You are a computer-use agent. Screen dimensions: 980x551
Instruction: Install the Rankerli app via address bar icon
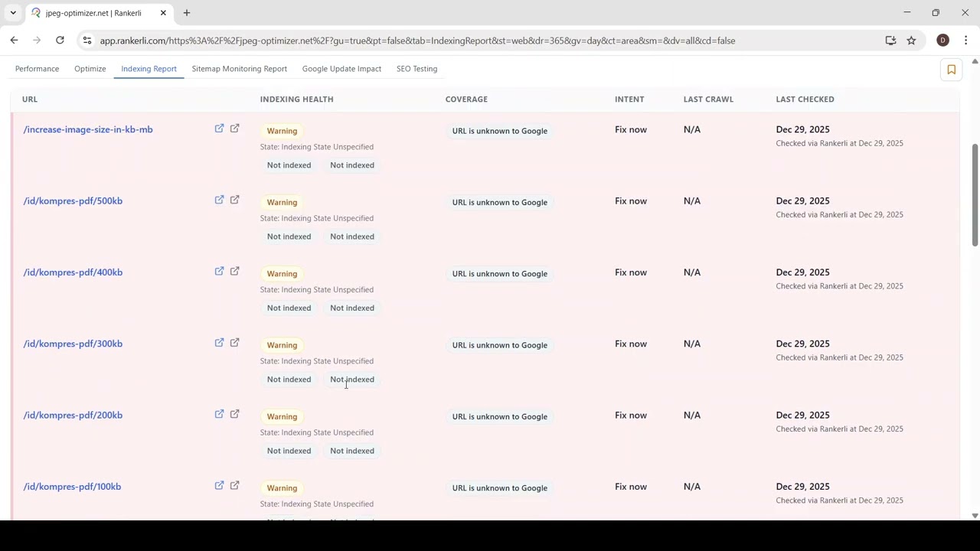click(890, 41)
